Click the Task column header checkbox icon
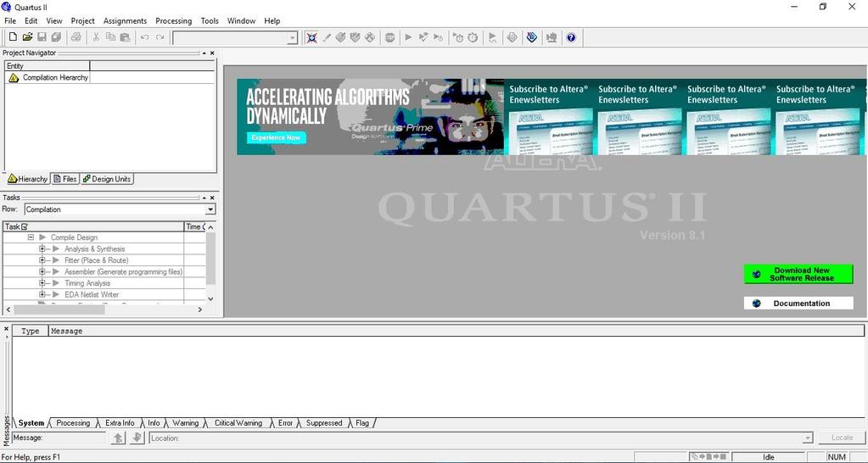The height and width of the screenshot is (463, 868). click(x=24, y=226)
